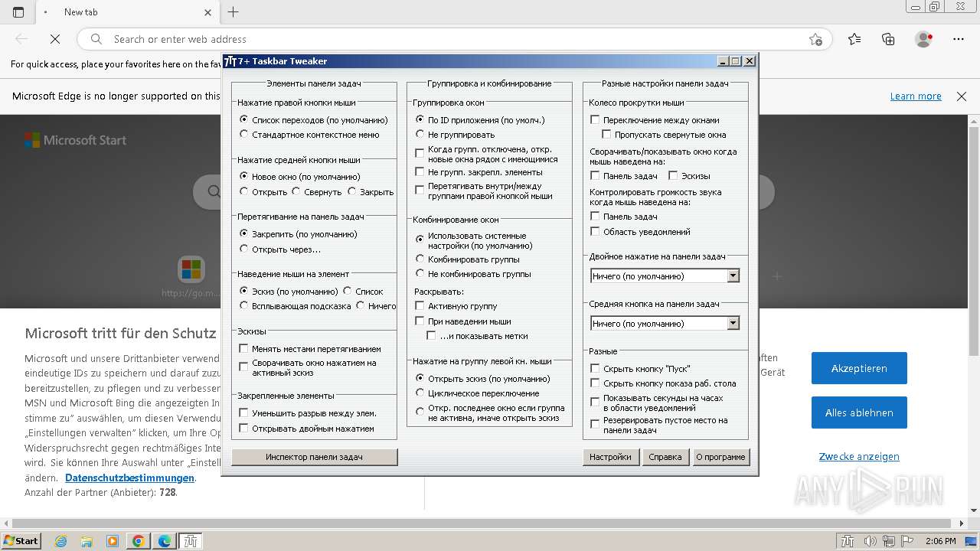Click Edge horizontal scrollbar
Screen dimensions: 980x551
tap(482, 524)
